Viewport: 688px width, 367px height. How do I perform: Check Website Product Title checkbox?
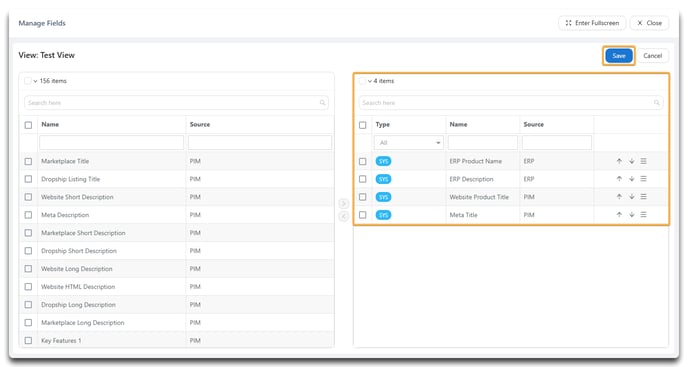pos(362,197)
